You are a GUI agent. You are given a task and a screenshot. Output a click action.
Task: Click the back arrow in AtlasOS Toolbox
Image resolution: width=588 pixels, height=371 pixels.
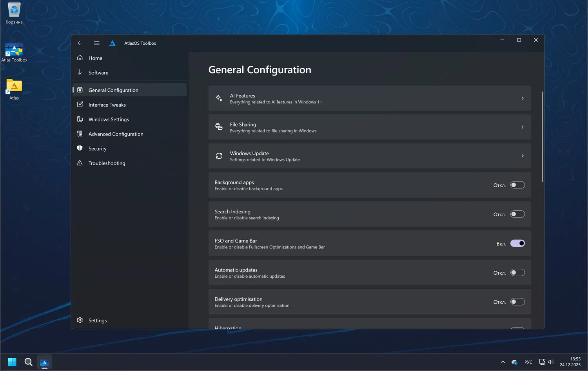pos(80,43)
